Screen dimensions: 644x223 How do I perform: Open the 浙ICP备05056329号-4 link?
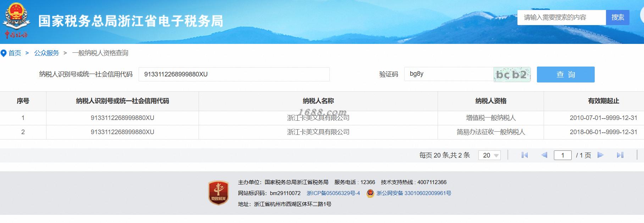click(x=333, y=193)
